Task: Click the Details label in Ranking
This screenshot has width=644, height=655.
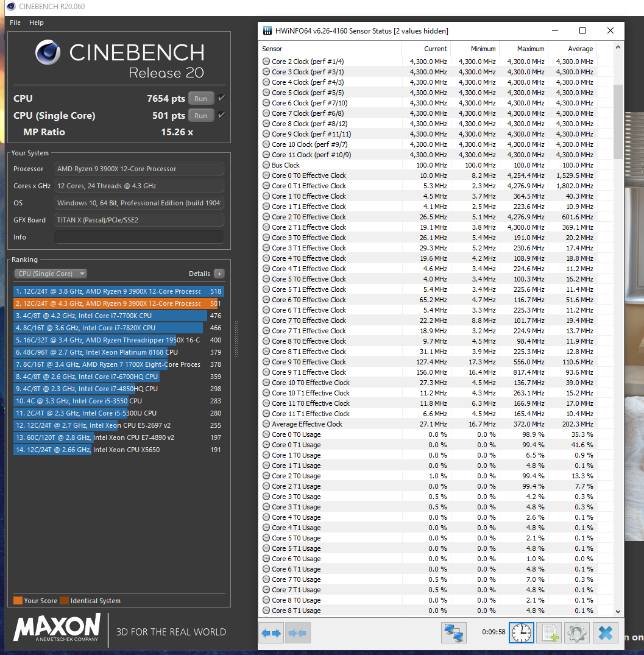Action: (199, 274)
